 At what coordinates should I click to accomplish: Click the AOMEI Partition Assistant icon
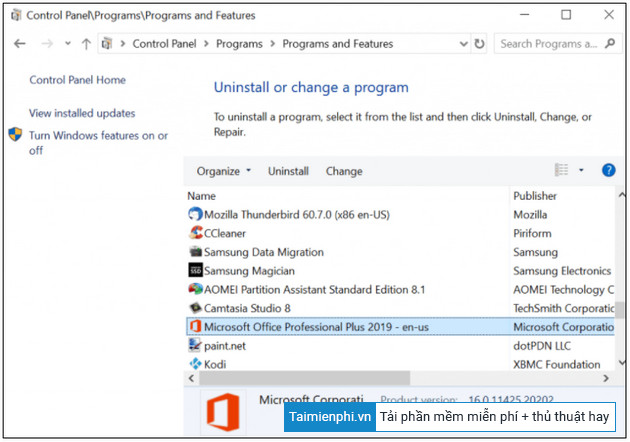(196, 289)
